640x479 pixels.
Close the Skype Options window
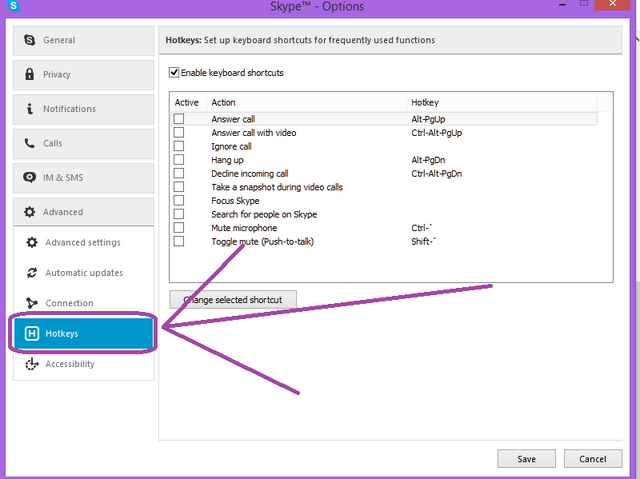(x=612, y=4)
